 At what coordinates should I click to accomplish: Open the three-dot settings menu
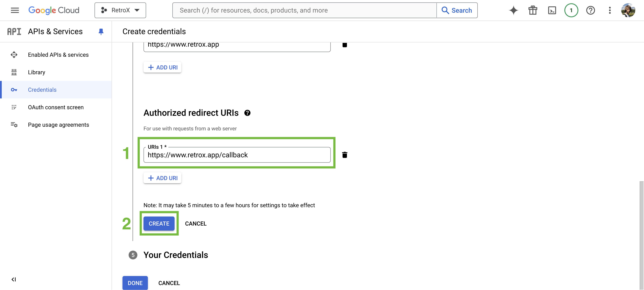pyautogui.click(x=610, y=10)
